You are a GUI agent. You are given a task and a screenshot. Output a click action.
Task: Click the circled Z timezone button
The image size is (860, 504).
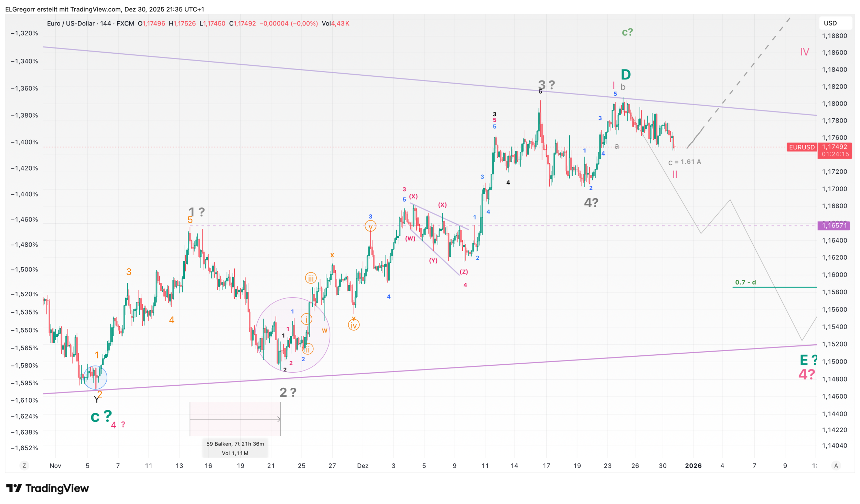[24, 465]
